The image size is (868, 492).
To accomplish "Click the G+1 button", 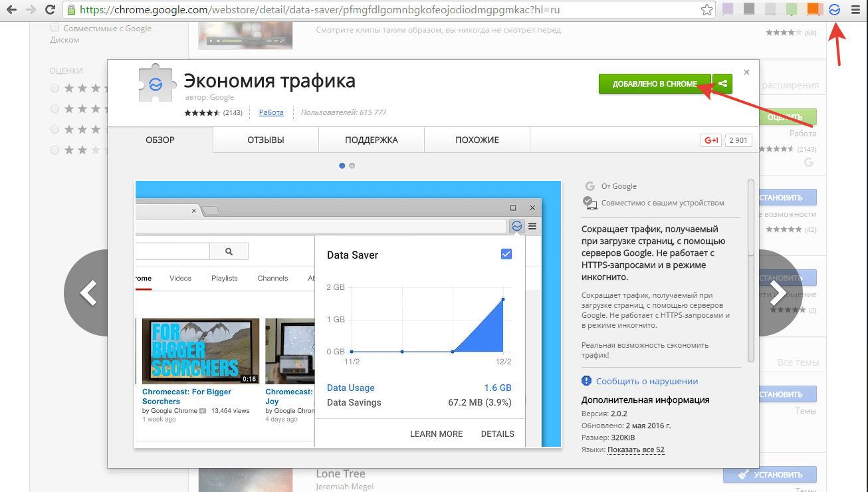I will (x=711, y=140).
